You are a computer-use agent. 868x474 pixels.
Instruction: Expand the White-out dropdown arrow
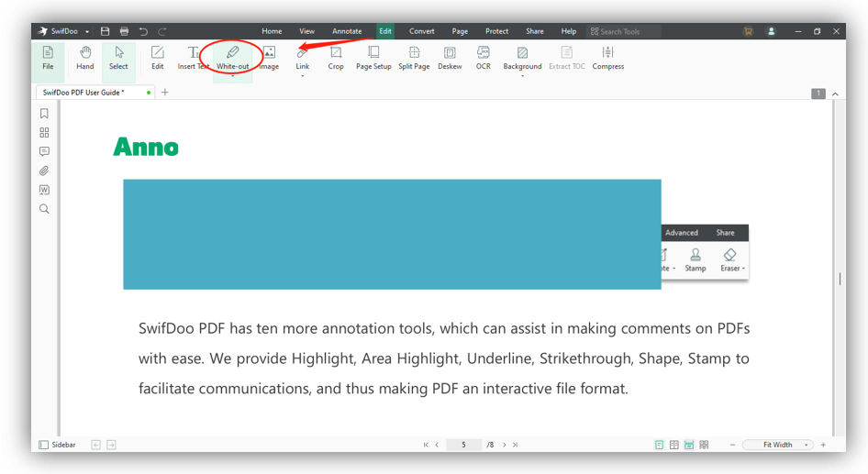[232, 75]
